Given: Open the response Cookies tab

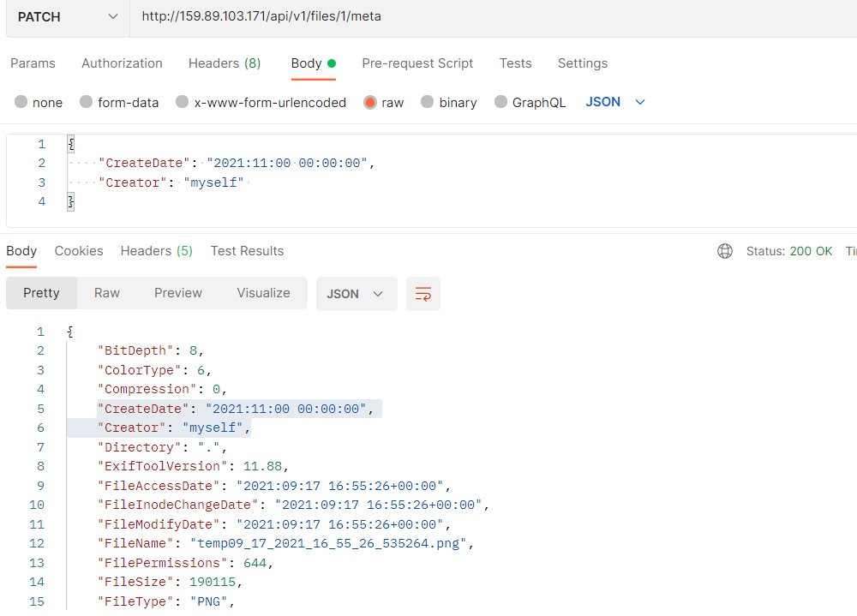Looking at the screenshot, I should [79, 251].
